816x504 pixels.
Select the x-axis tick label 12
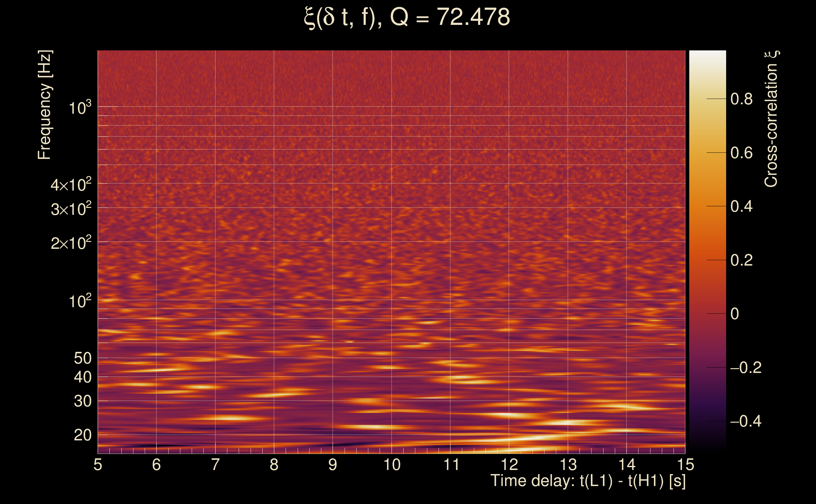coord(509,465)
